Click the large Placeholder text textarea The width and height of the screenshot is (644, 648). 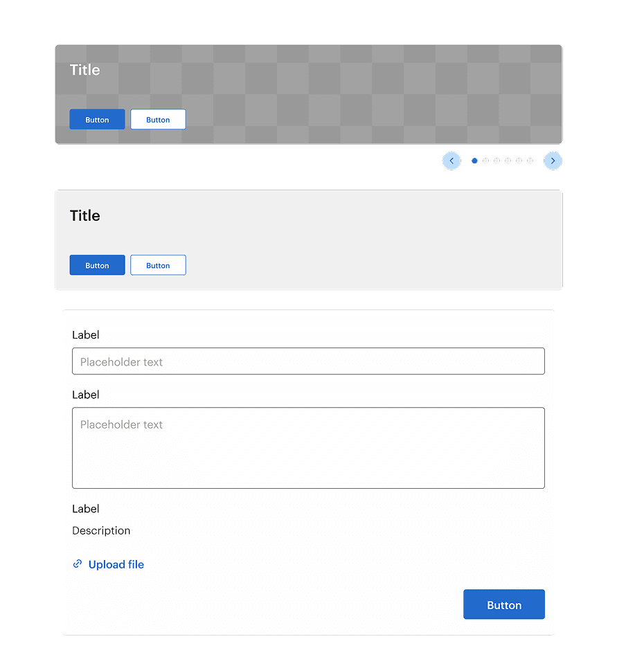pos(308,447)
